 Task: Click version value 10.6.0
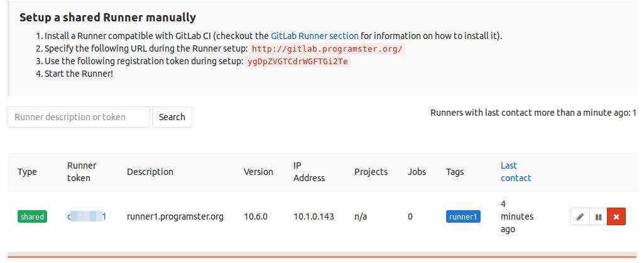tap(256, 216)
